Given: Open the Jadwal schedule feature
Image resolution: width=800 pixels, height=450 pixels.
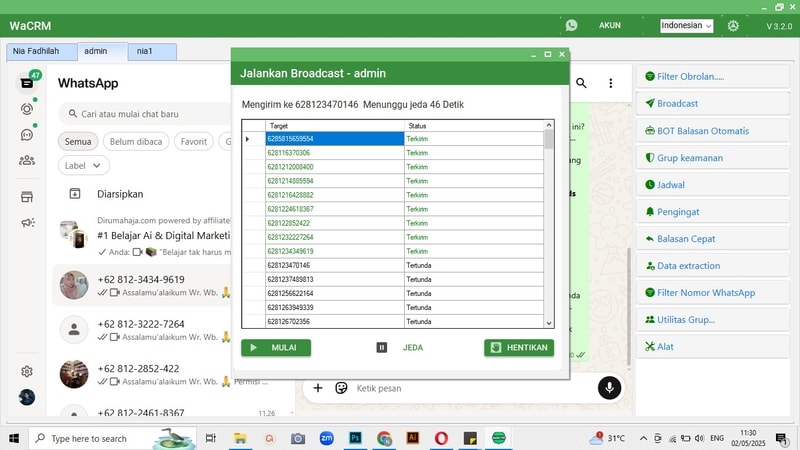Looking at the screenshot, I should pyautogui.click(x=713, y=185).
